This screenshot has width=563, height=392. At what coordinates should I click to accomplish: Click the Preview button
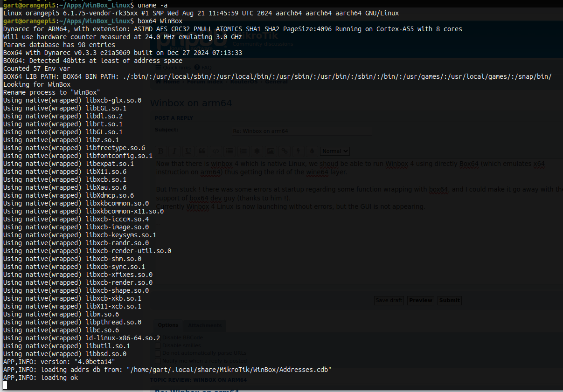pos(421,300)
